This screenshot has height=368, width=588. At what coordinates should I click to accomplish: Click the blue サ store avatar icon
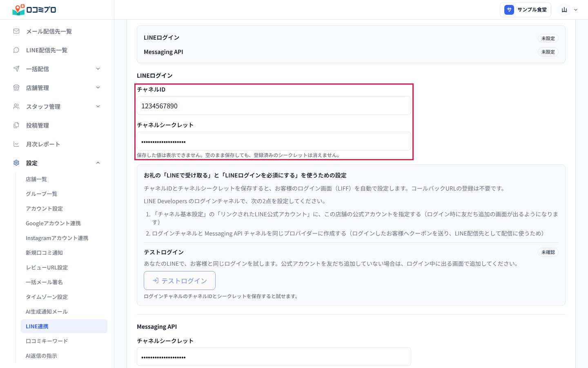(x=509, y=10)
